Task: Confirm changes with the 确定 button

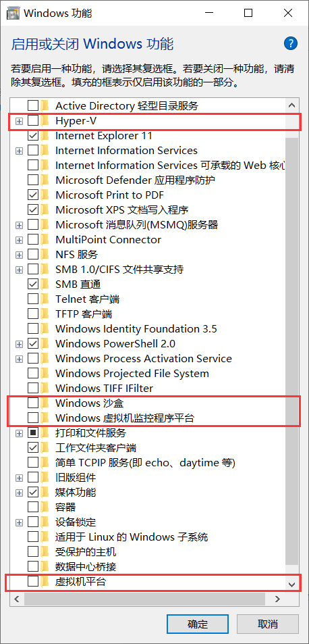Action: pyautogui.click(x=198, y=624)
